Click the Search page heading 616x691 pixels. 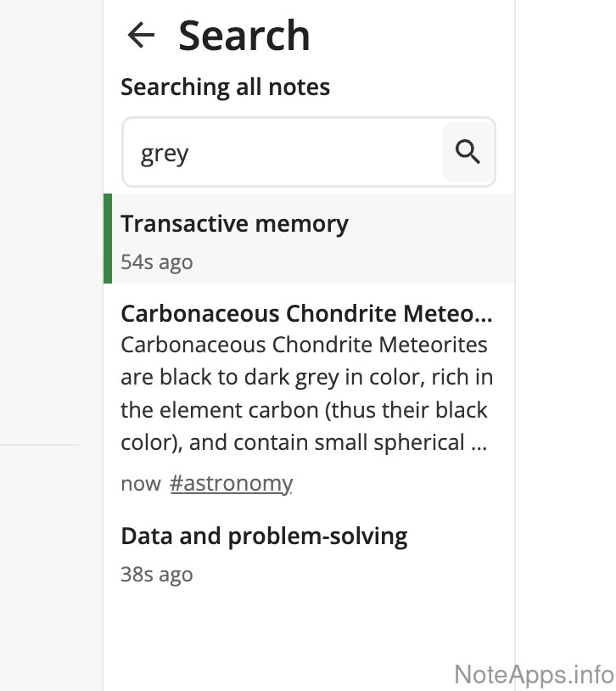coord(244,36)
